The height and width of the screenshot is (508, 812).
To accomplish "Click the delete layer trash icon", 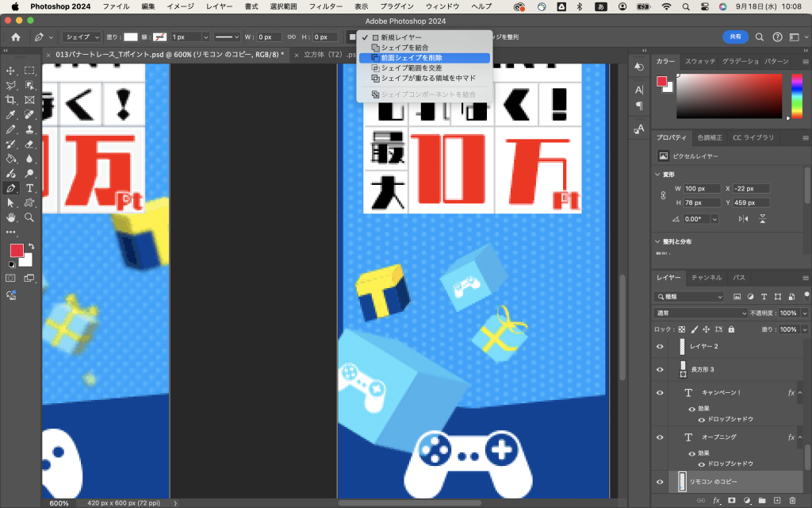I will pyautogui.click(x=791, y=500).
